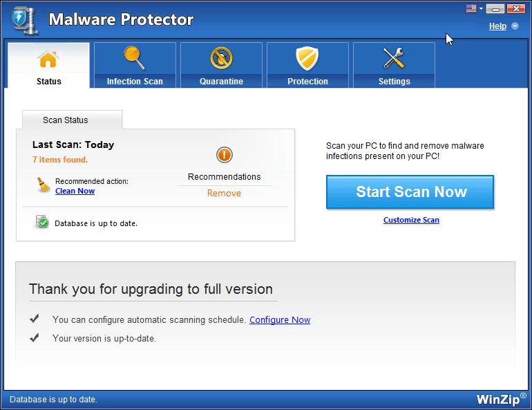
Task: Open the Help link
Action: (497, 26)
